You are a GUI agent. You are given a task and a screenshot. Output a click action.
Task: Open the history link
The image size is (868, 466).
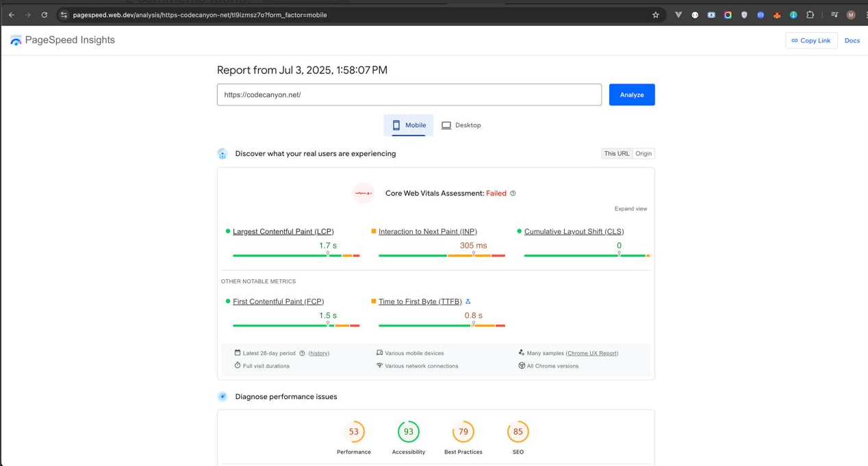point(319,353)
